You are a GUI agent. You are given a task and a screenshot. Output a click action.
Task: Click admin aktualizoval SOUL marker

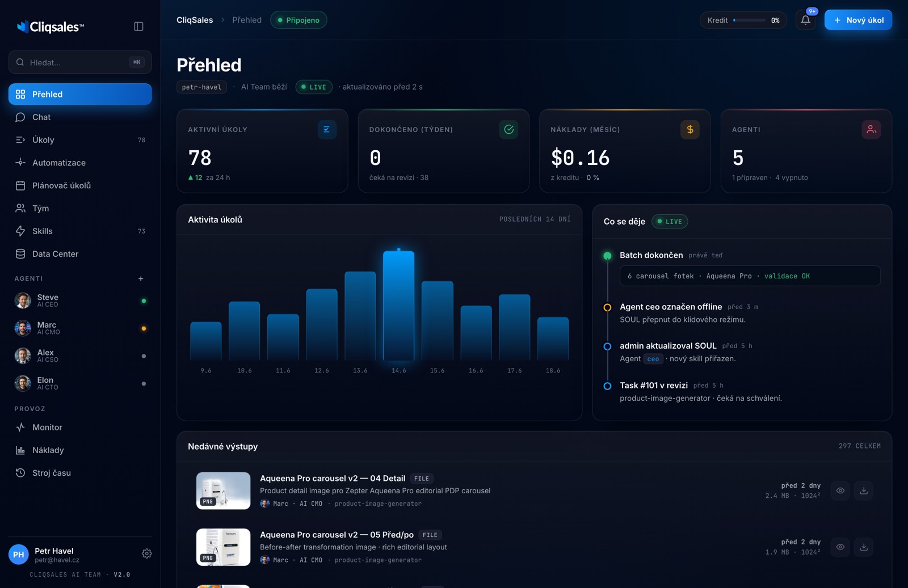(x=607, y=346)
